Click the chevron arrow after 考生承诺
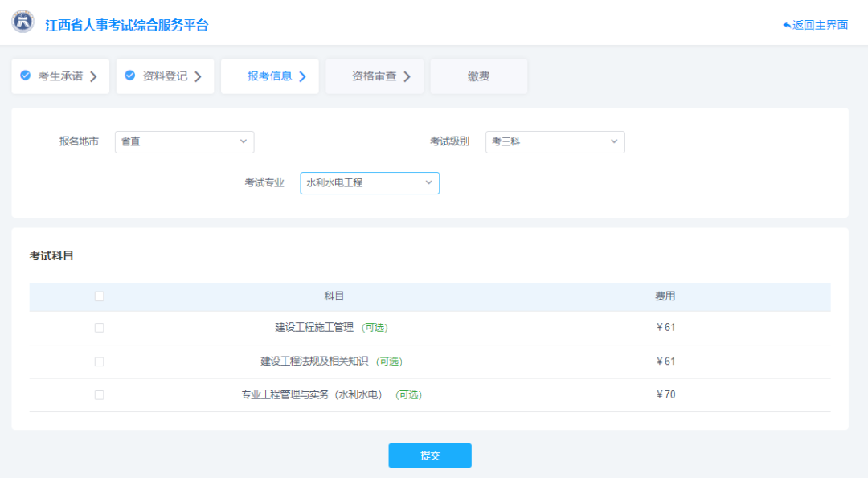Screen dimensions: 868x478 93,76
